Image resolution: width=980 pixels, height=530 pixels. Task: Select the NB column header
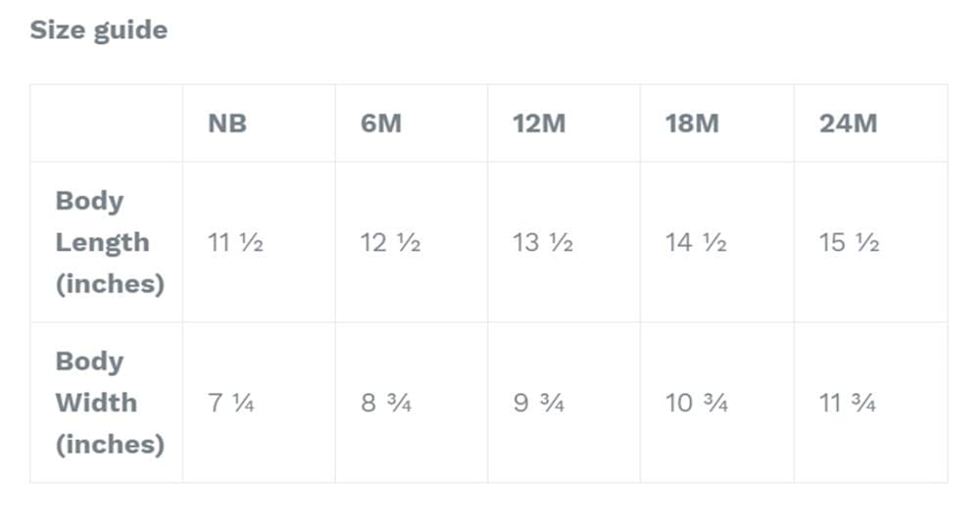227,123
